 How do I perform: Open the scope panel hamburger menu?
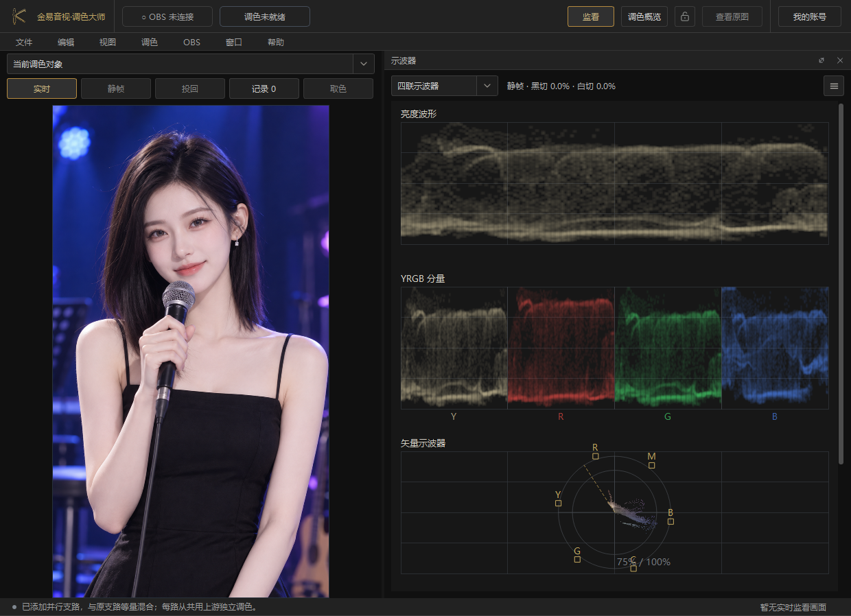coord(834,86)
